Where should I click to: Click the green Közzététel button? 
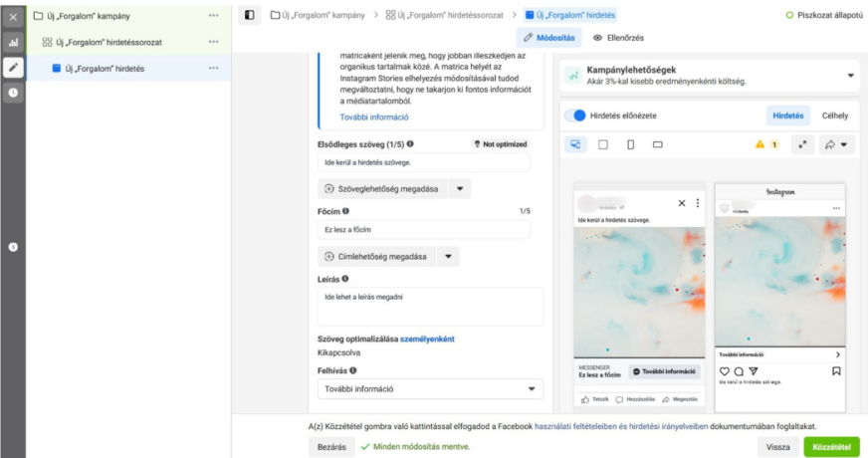831,447
